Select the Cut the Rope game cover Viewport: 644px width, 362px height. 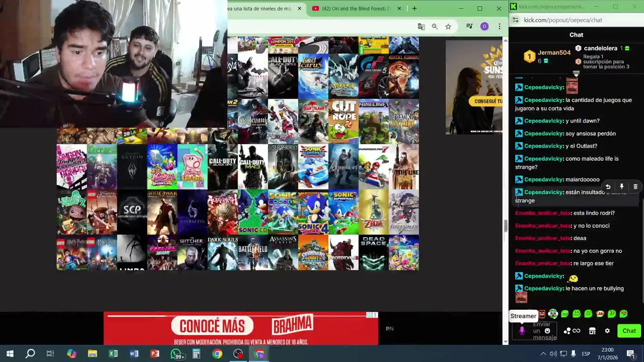tap(343, 122)
